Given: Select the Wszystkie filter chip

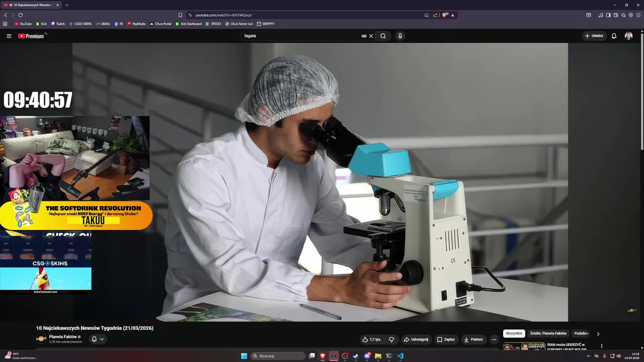Looking at the screenshot, I should coord(514,333).
